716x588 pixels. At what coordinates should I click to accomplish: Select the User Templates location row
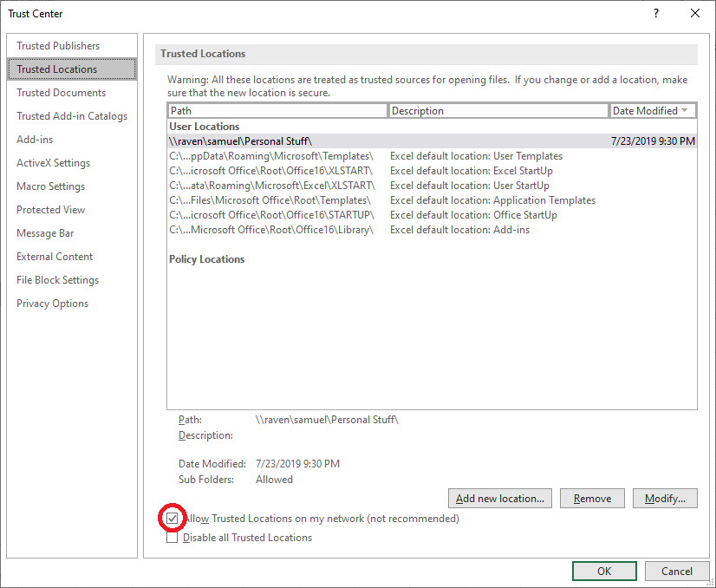tap(432, 156)
